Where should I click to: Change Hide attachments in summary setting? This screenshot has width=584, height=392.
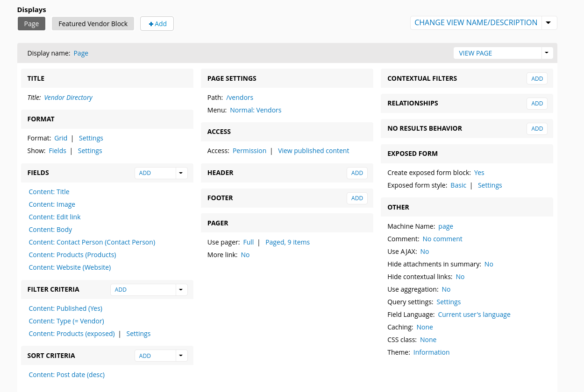[489, 264]
